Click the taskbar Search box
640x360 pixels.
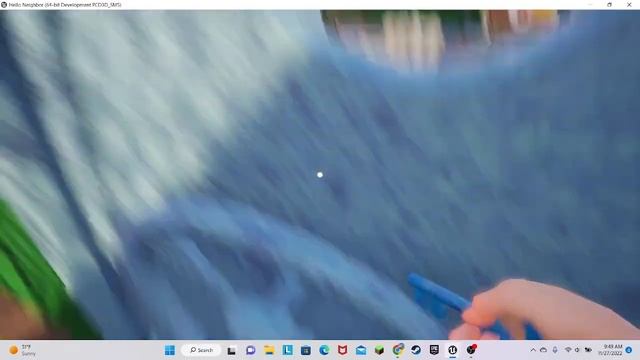[x=201, y=350]
